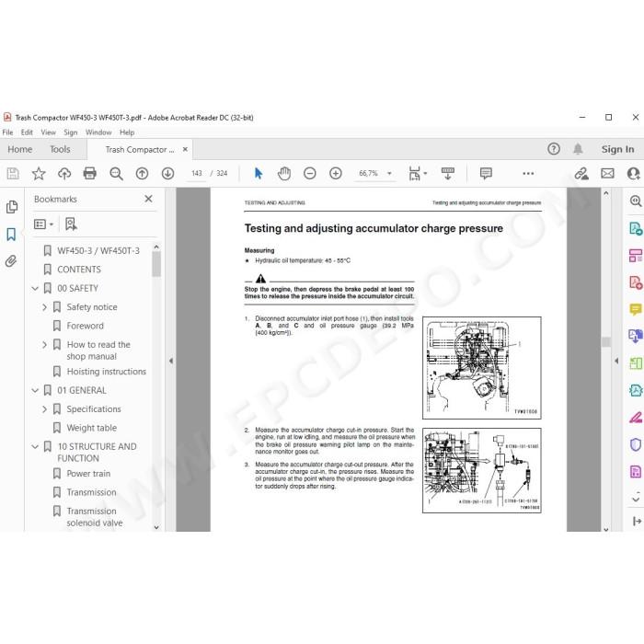The height and width of the screenshot is (644, 644).
Task: Open the WF450-3 / WF450T-3 bookmark
Action: tap(98, 251)
